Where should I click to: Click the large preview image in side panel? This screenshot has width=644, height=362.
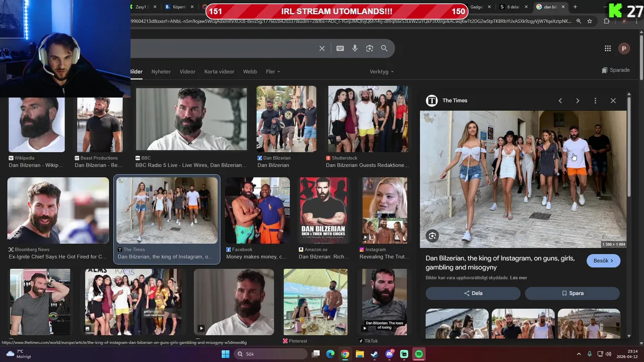pos(523,179)
